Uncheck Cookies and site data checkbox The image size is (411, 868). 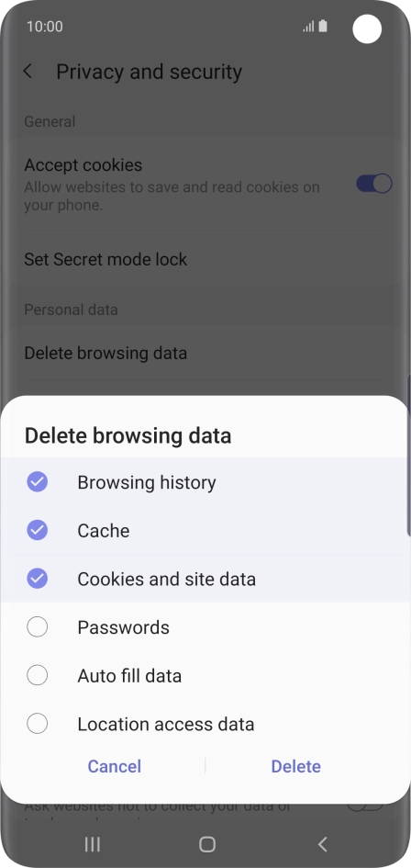37,579
